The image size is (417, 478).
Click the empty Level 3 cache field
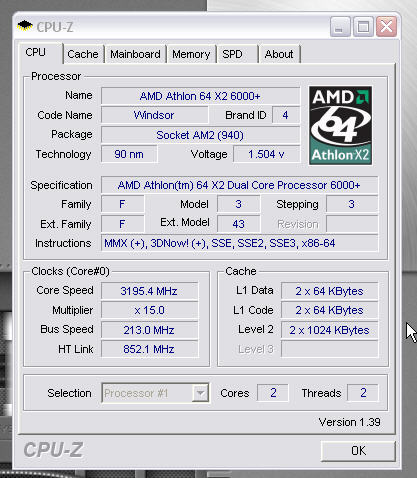pos(329,349)
